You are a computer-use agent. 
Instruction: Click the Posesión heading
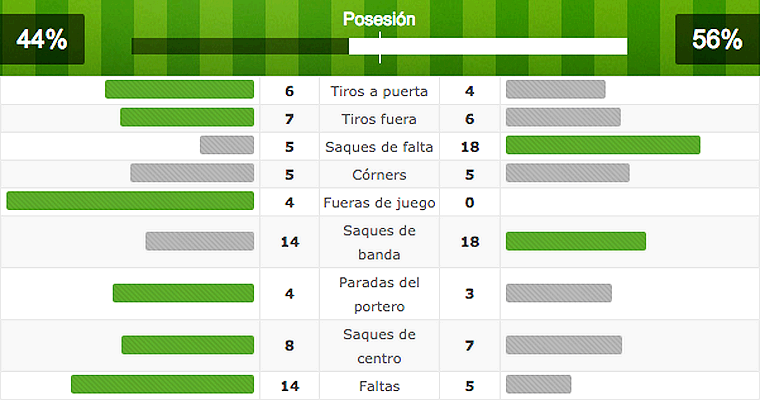(379, 19)
